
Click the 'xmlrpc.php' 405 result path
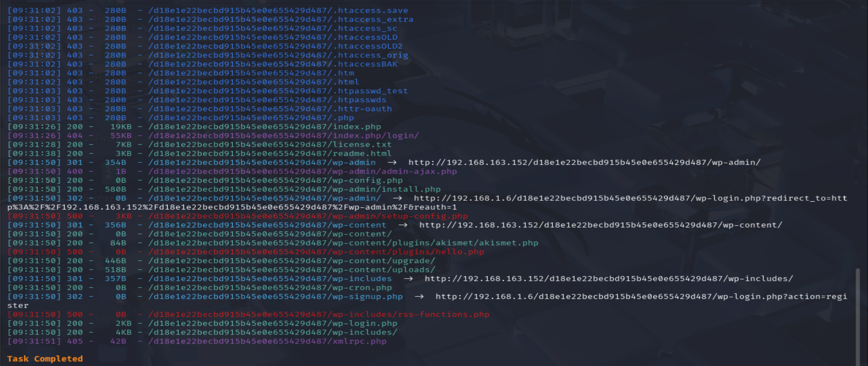click(267, 341)
